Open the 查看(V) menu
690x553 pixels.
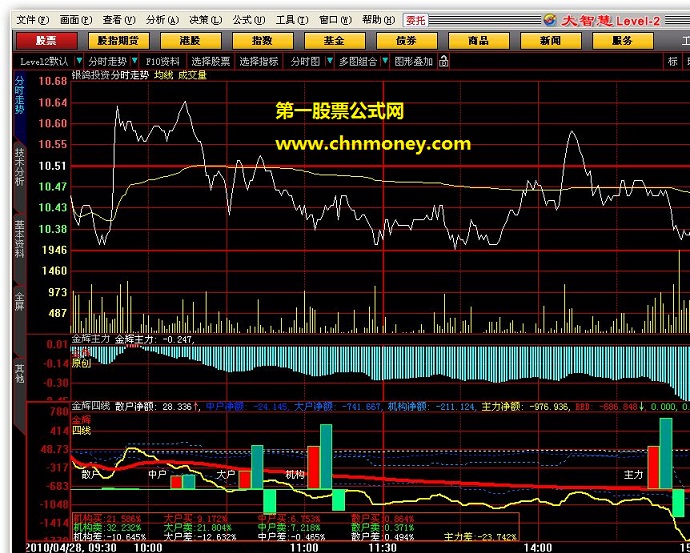click(x=119, y=20)
